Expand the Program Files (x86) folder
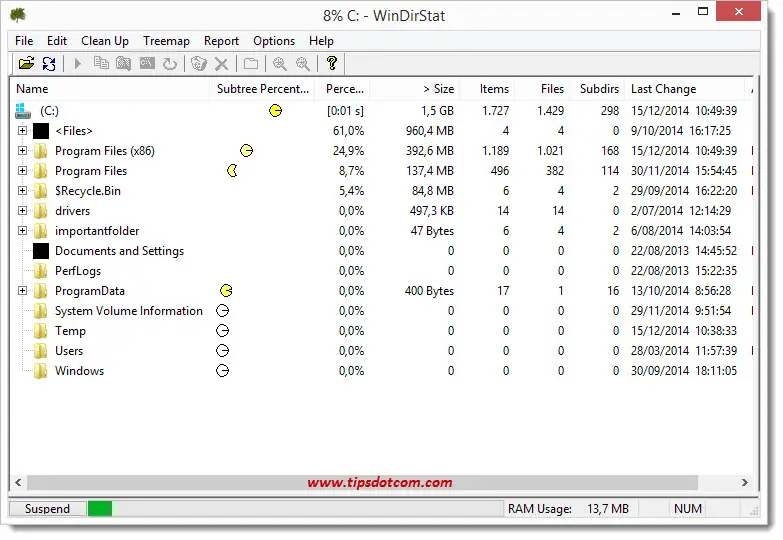 (x=22, y=151)
